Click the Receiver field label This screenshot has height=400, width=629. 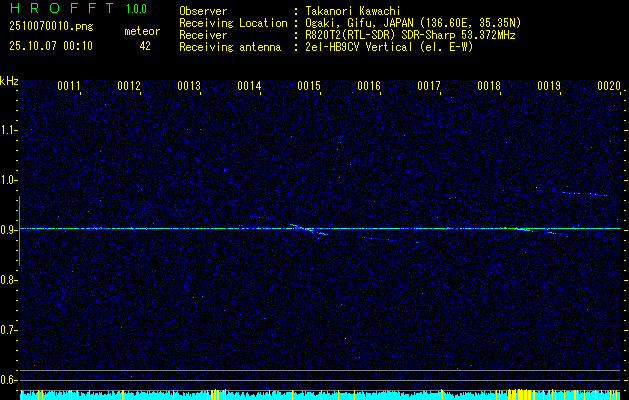[x=203, y=35]
